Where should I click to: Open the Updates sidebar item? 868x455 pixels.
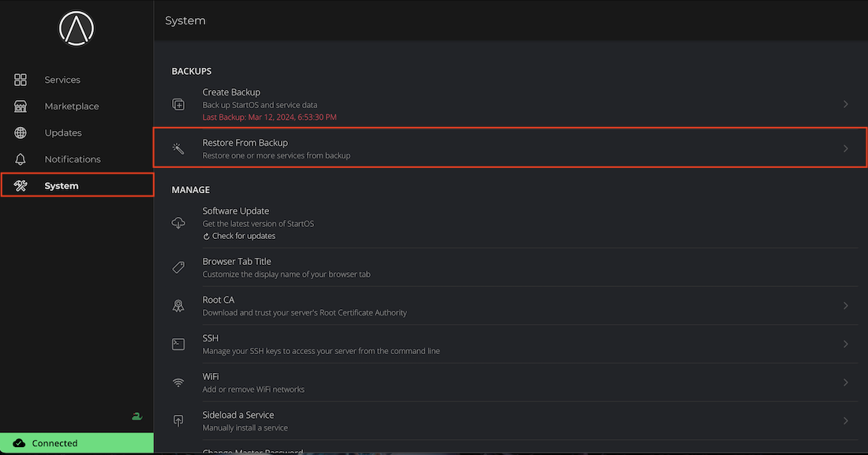[63, 132]
